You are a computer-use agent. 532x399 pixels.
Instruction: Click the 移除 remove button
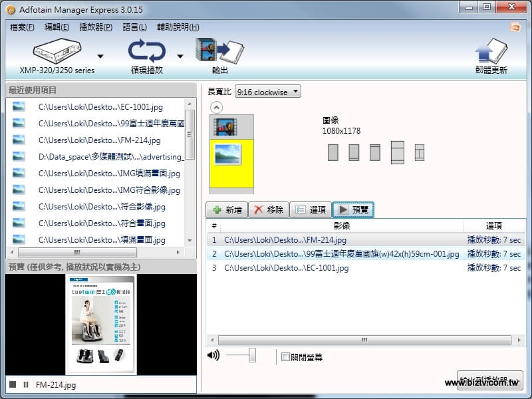click(268, 210)
